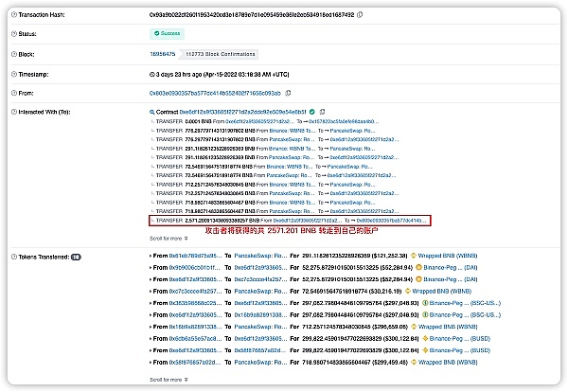Open Binance: WBNB sender in first 776.297 BNB transfer
The image size is (568, 392).
point(293,131)
